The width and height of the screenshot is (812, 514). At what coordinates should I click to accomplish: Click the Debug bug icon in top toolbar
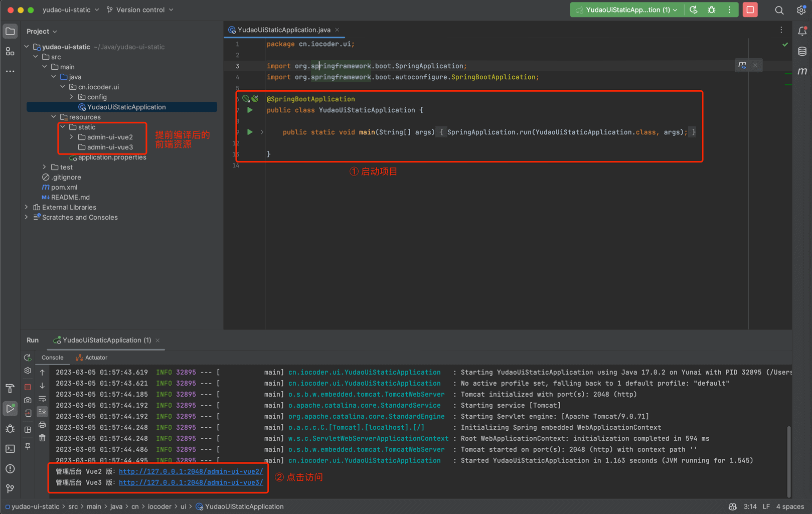coord(712,10)
